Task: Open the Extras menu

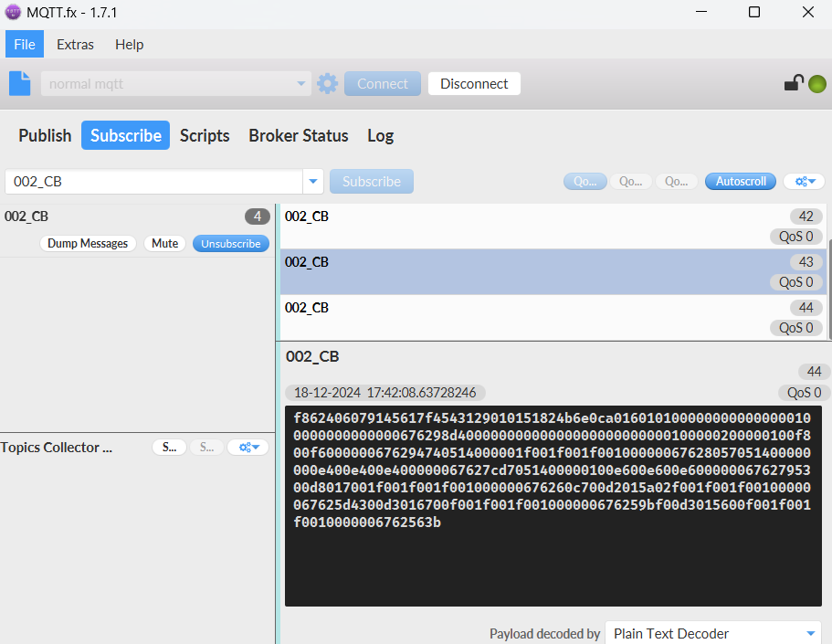Action: (x=76, y=44)
